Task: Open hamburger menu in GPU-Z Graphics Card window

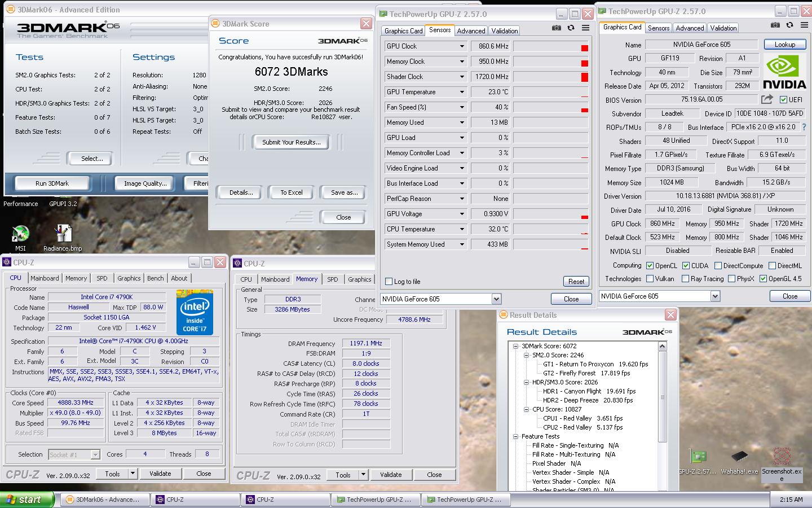Action: coord(805,25)
